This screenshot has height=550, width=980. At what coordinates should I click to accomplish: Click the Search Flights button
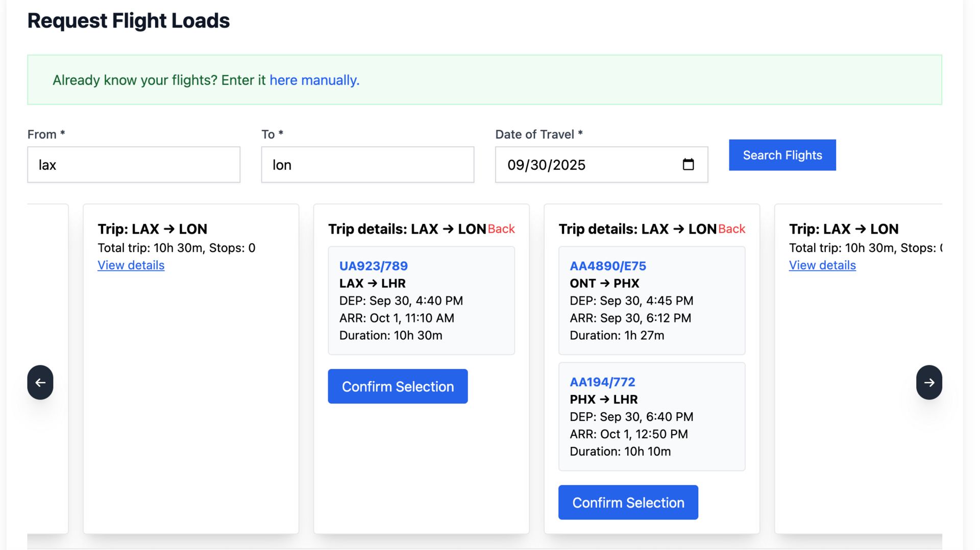(782, 155)
